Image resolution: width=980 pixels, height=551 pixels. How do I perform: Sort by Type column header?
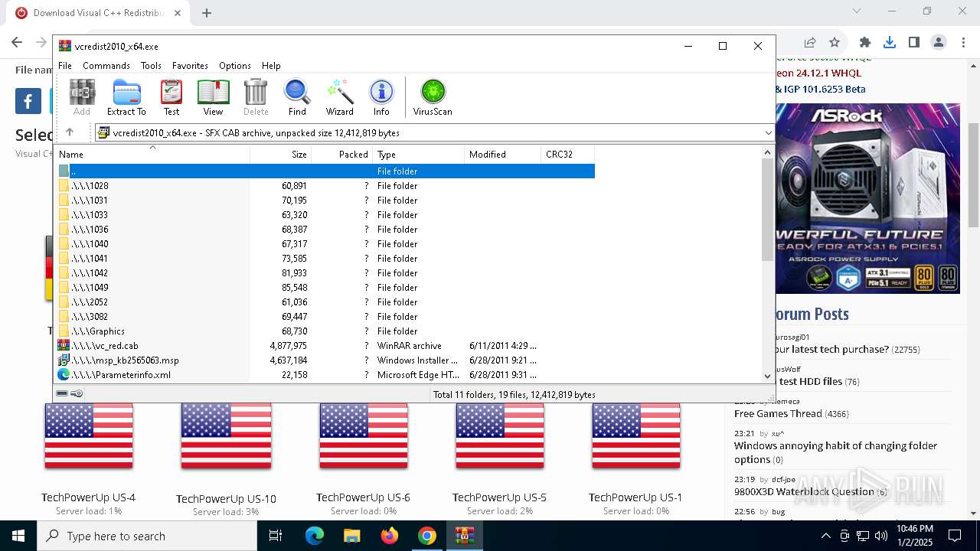click(x=419, y=154)
